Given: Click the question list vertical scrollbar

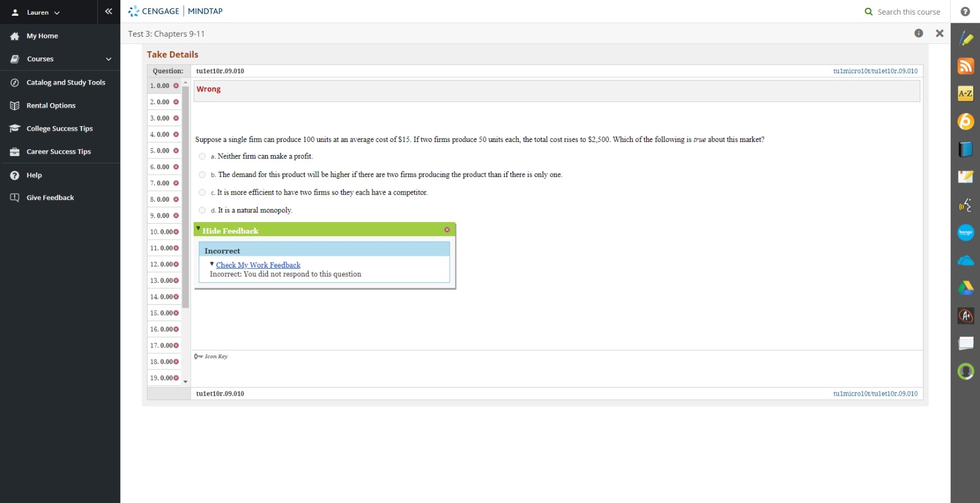Looking at the screenshot, I should coord(186,197).
